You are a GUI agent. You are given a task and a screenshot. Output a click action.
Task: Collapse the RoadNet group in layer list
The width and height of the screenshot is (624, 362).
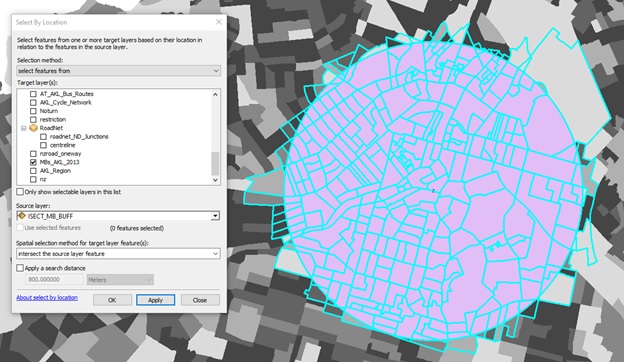coord(23,128)
